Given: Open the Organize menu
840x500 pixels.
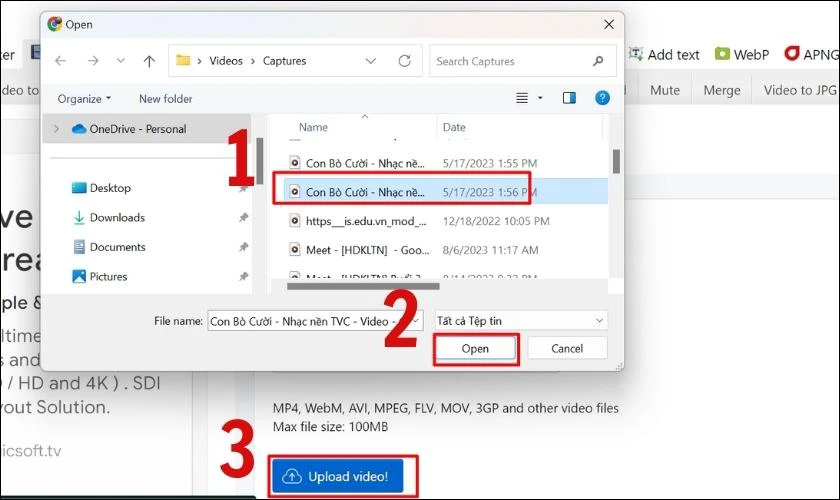Looking at the screenshot, I should click(84, 99).
